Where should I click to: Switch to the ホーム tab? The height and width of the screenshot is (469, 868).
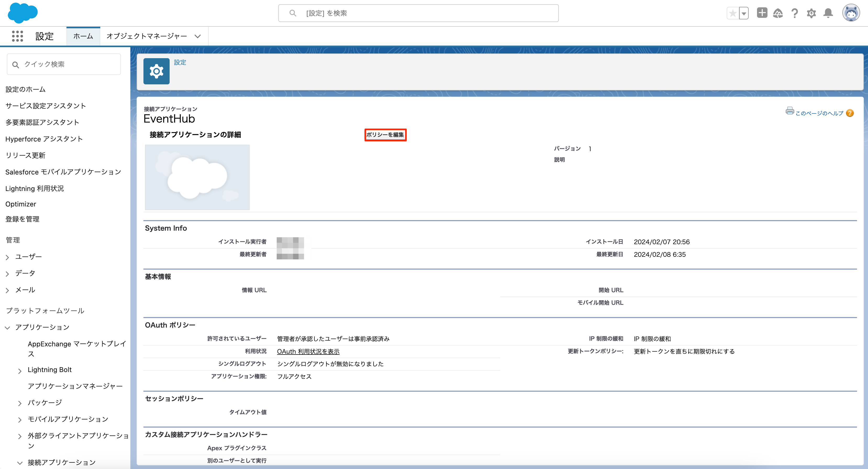point(83,36)
